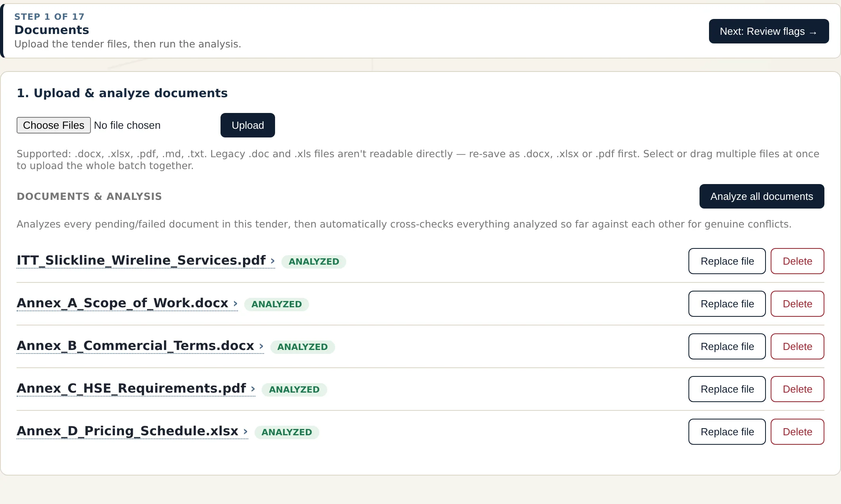Viewport: 841px width, 504px height.
Task: Click ANALYZED badge for ITT_Slickline_Wireline_Services.pdf
Action: coord(314,261)
